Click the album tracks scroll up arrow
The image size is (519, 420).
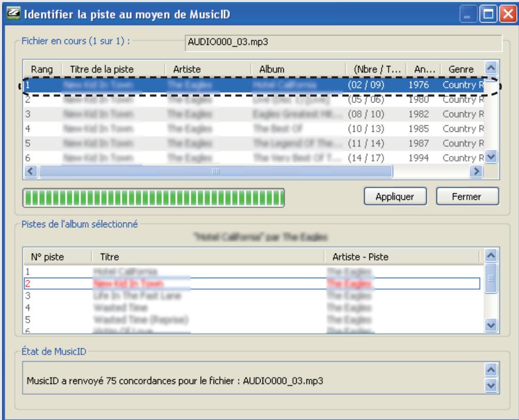pyautogui.click(x=491, y=255)
